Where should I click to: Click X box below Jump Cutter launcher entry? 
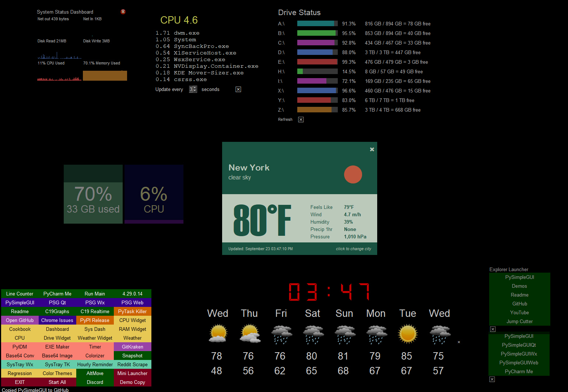click(493, 329)
